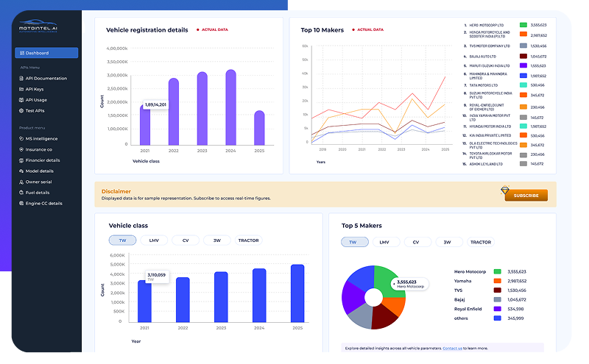The image size is (589, 364).
Task: Click the diamond icon above Subscribe
Action: [505, 190]
